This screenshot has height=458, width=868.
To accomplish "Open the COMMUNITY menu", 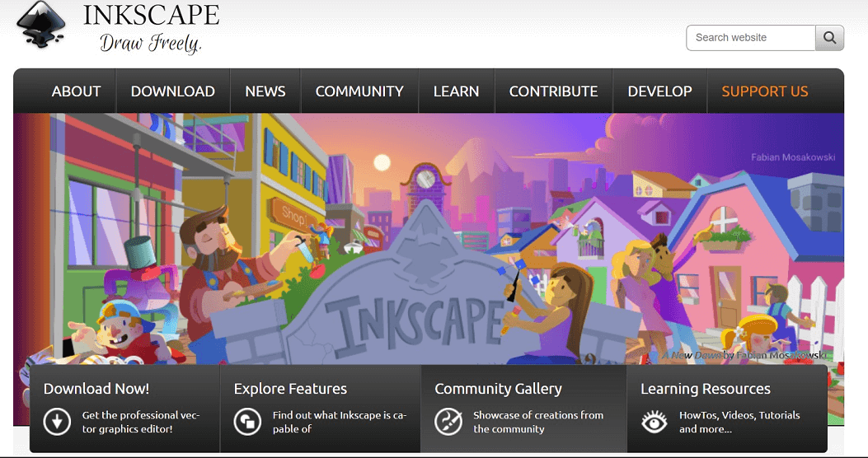I will (360, 91).
